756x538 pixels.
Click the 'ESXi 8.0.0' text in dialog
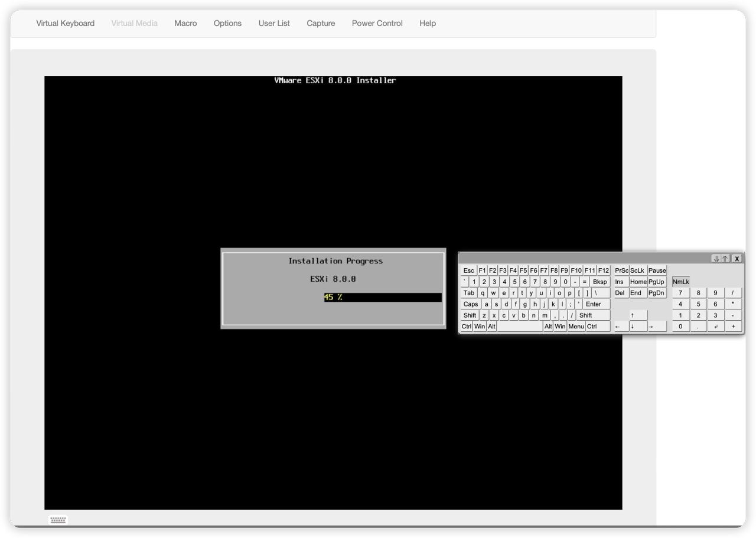click(333, 279)
